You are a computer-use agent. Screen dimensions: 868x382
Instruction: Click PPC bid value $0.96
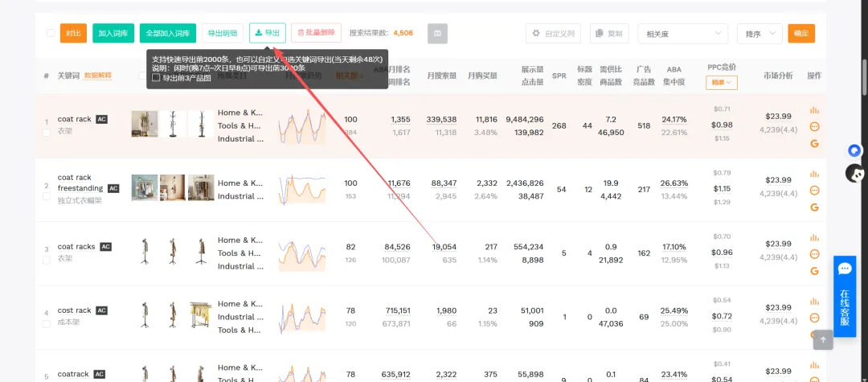pos(722,253)
